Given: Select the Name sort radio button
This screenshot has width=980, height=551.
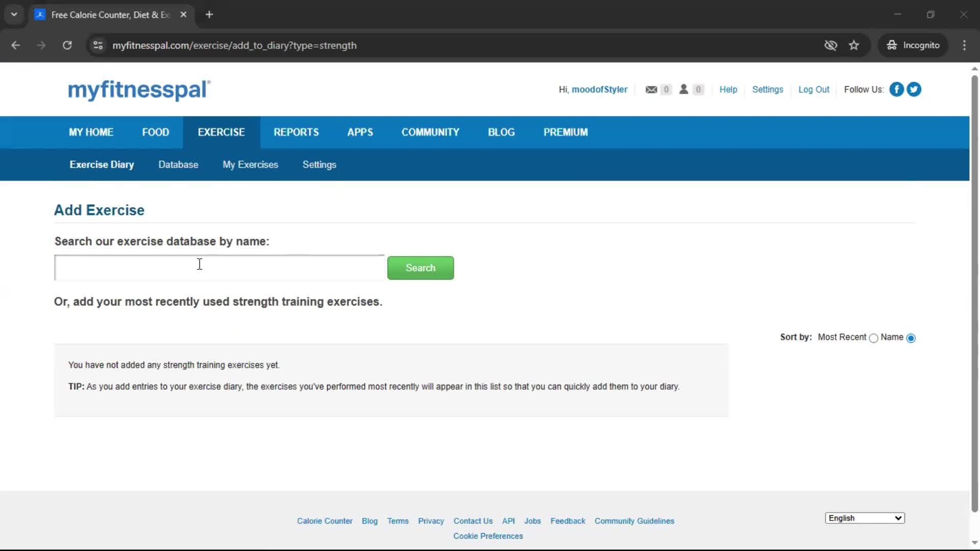Looking at the screenshot, I should click(911, 338).
